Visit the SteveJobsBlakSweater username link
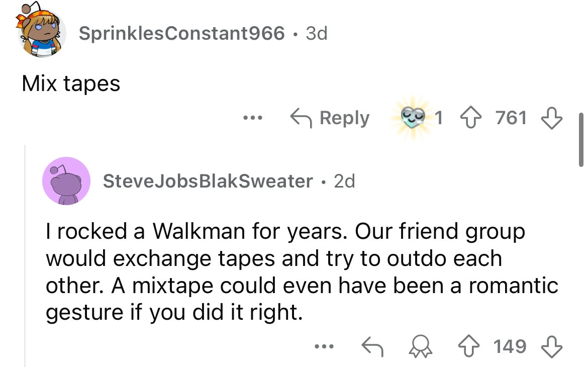 (208, 181)
